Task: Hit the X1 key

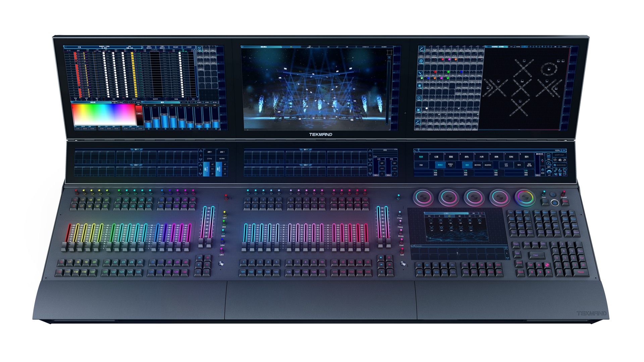Action: click(419, 265)
